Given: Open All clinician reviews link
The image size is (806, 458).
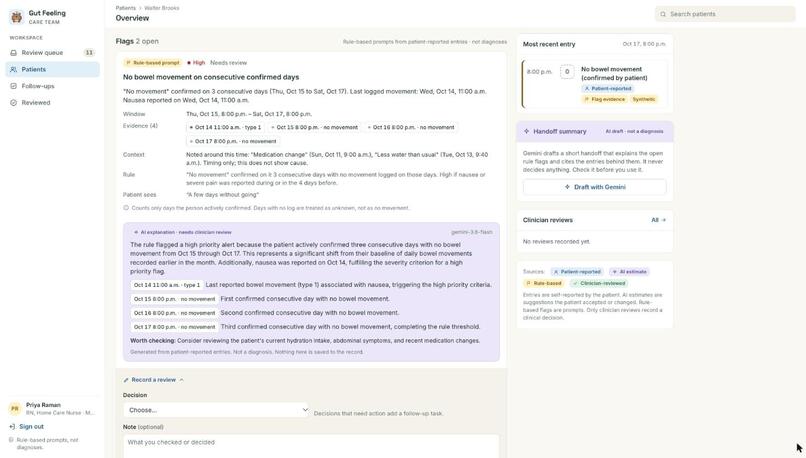Looking at the screenshot, I should [x=658, y=220].
